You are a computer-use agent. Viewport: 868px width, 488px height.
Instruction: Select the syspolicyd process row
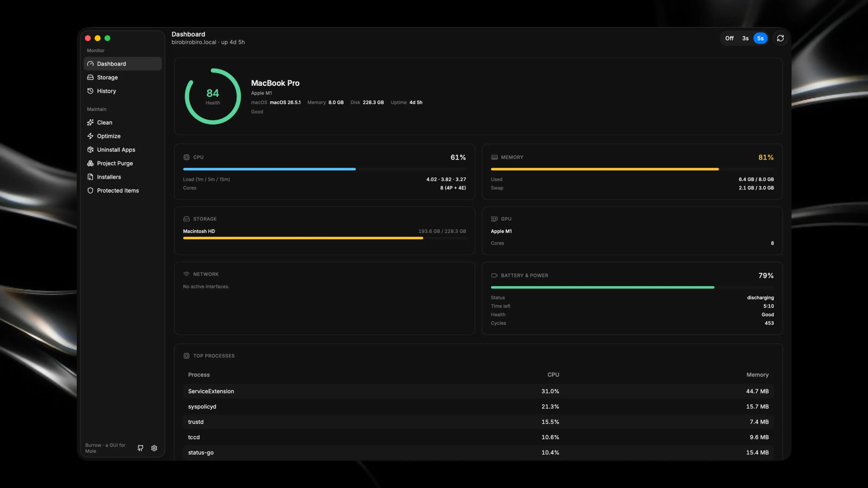point(478,406)
